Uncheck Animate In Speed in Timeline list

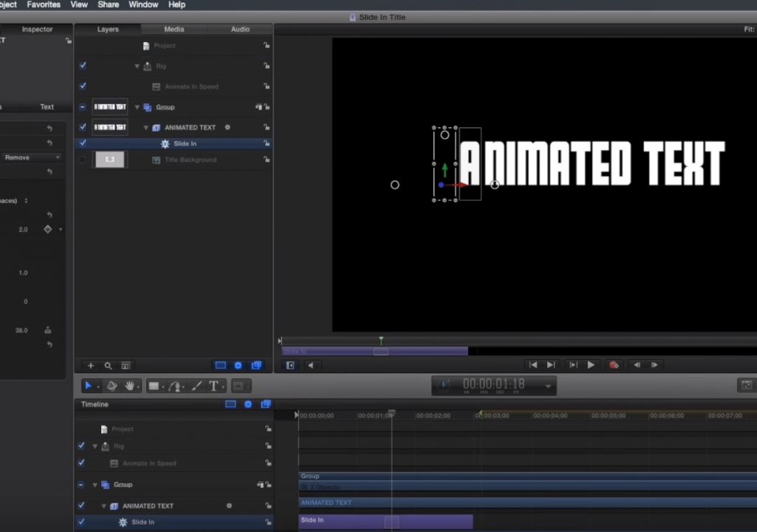[81, 463]
